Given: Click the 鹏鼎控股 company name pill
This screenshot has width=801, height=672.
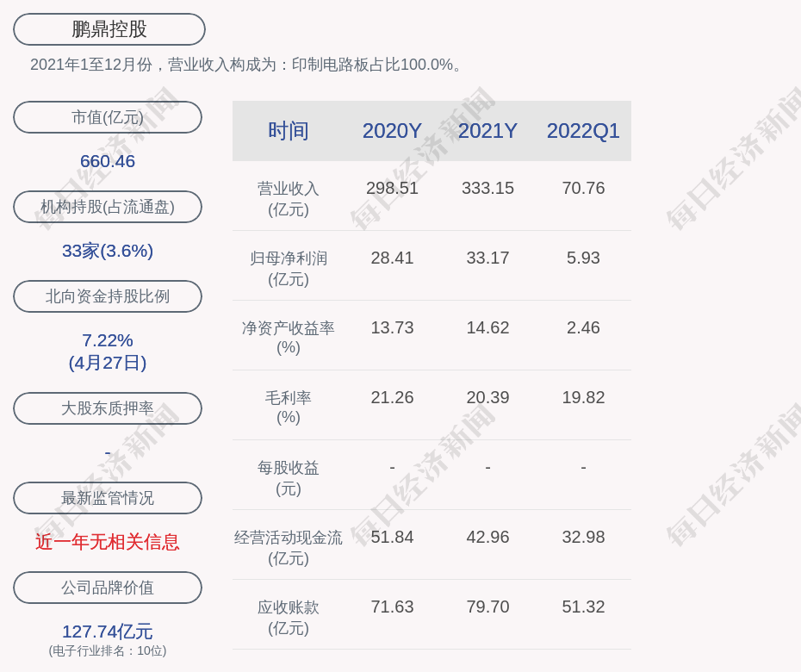Looking at the screenshot, I should pos(109,29).
